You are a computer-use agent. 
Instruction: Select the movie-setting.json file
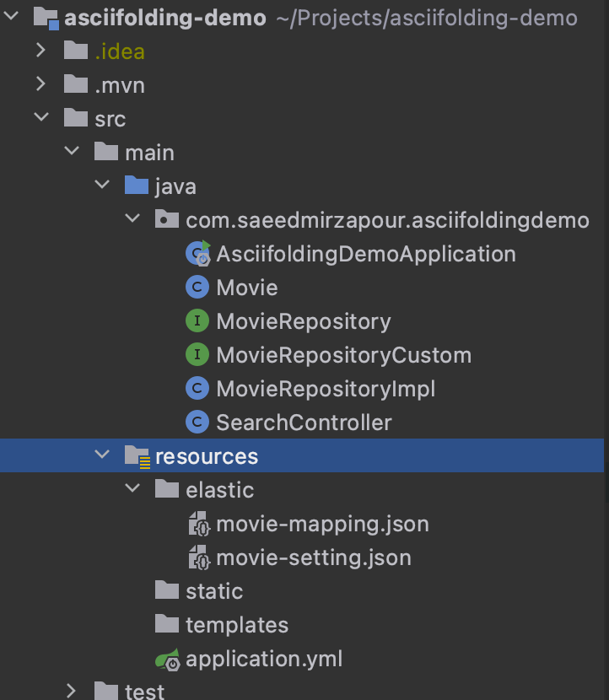(x=314, y=557)
